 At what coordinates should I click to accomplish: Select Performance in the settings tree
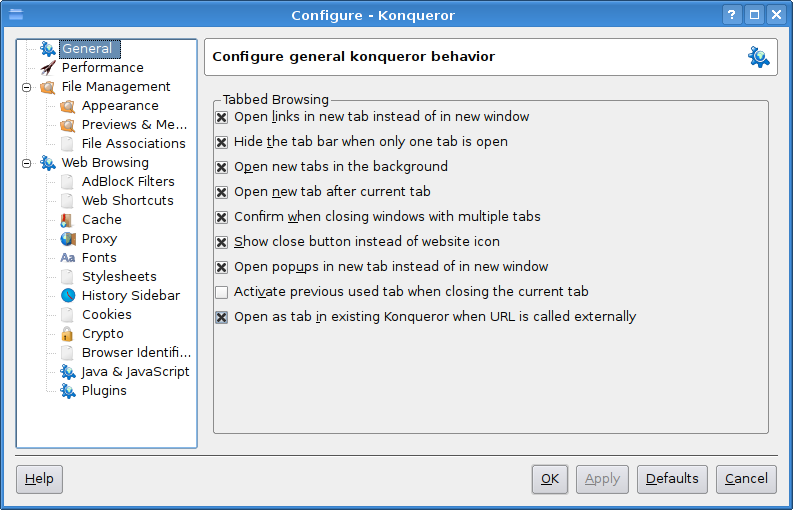[103, 68]
